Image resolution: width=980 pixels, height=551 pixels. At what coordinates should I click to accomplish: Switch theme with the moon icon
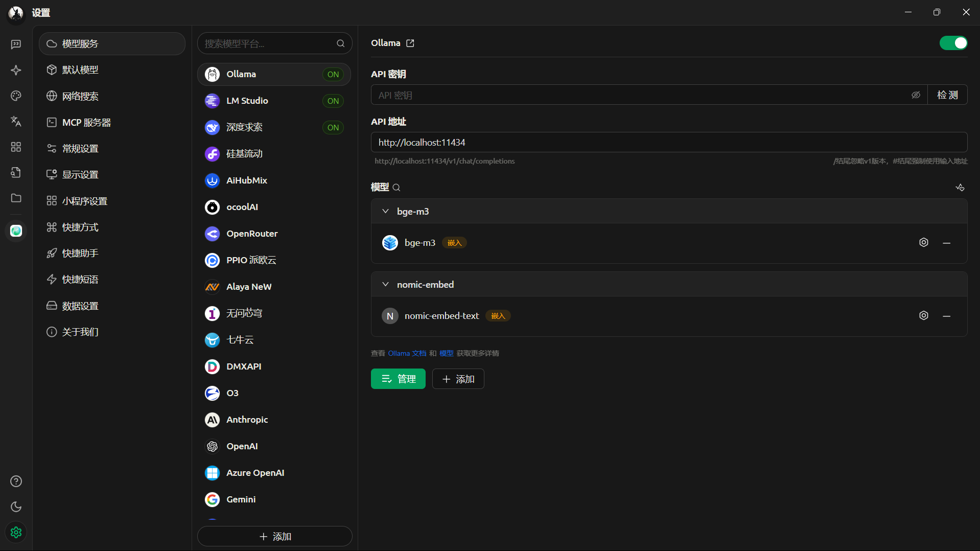(16, 507)
